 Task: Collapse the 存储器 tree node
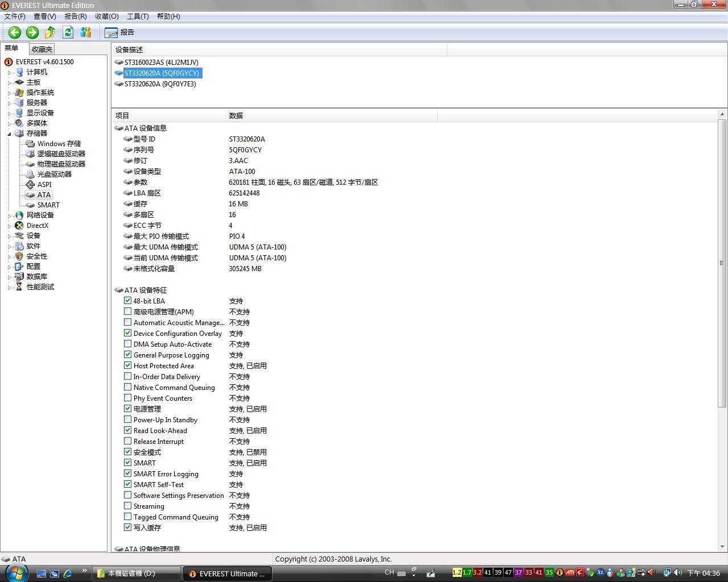click(x=10, y=134)
